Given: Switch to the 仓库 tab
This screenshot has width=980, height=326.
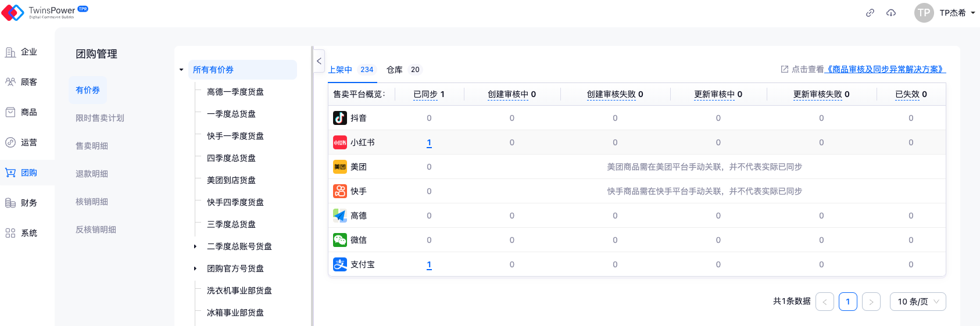Looking at the screenshot, I should (x=395, y=70).
